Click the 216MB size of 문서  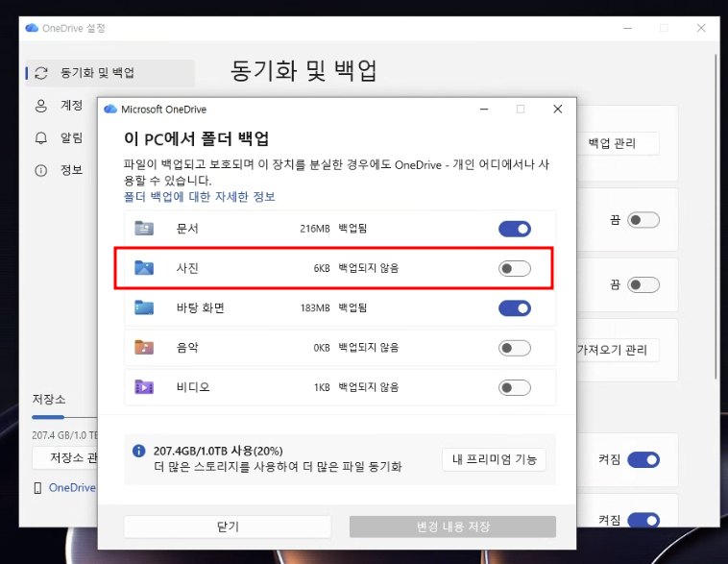click(315, 229)
